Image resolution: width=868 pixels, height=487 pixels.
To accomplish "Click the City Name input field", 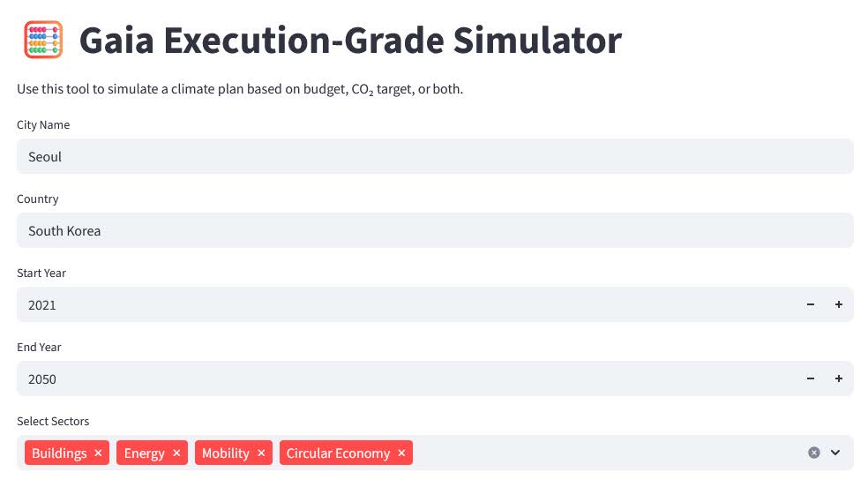I will (434, 156).
